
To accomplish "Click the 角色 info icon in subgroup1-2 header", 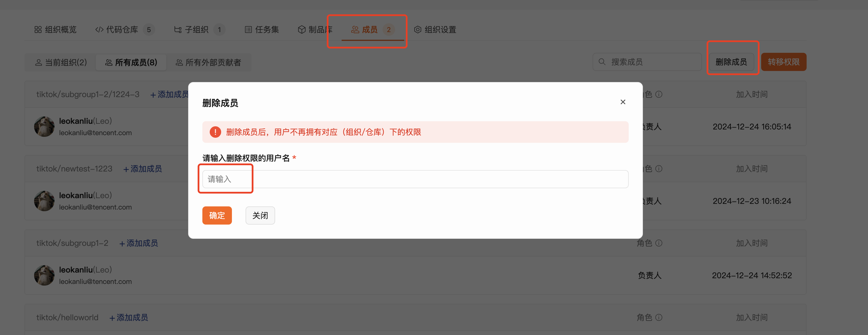I will 659,243.
